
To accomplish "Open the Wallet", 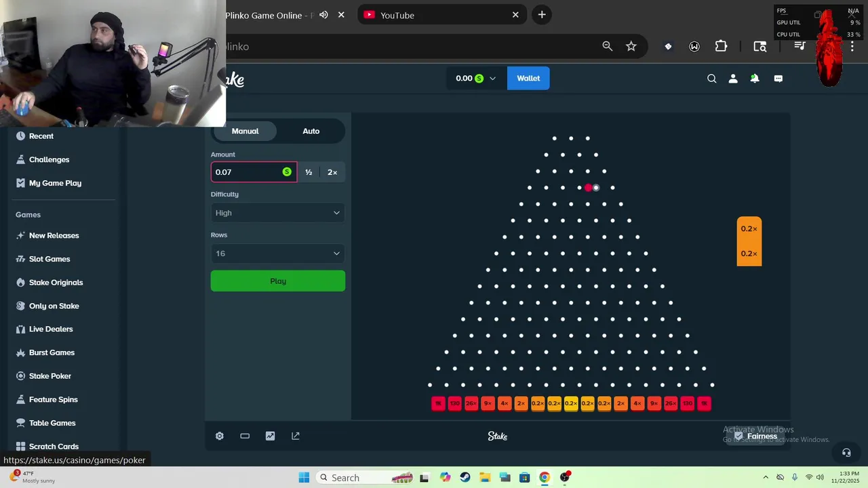I will coord(528,78).
